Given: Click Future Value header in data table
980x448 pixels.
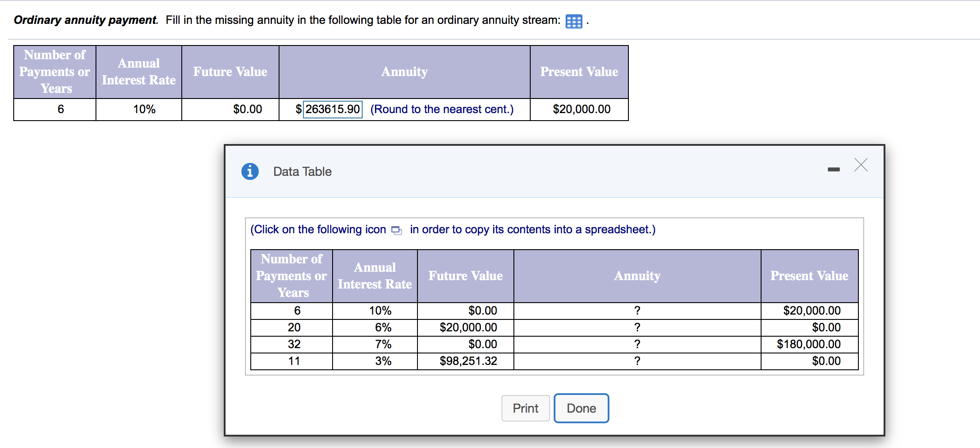Looking at the screenshot, I should [x=465, y=276].
